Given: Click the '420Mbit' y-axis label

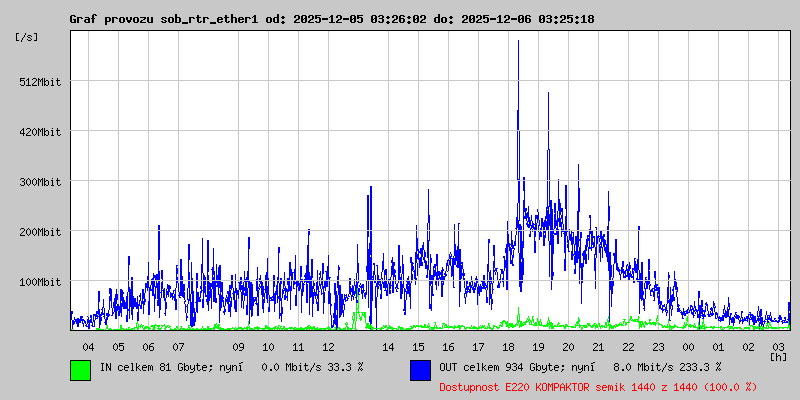Looking at the screenshot, I should tap(42, 132).
